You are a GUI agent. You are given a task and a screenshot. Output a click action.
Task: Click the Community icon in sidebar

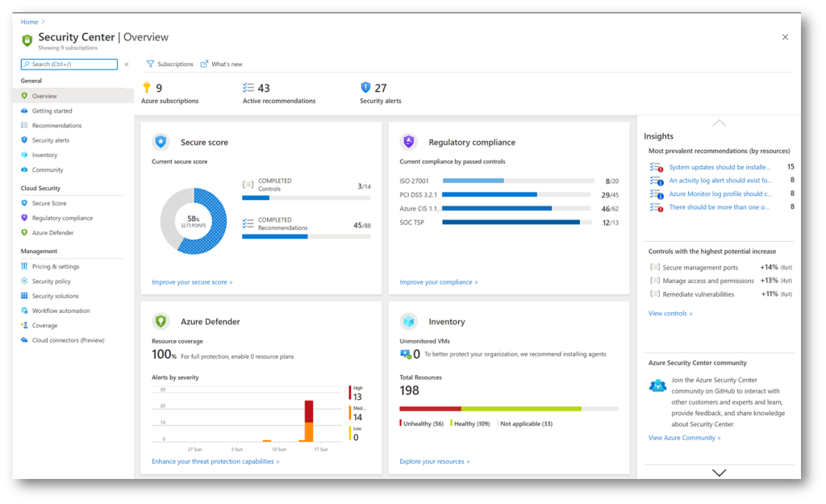tap(24, 169)
